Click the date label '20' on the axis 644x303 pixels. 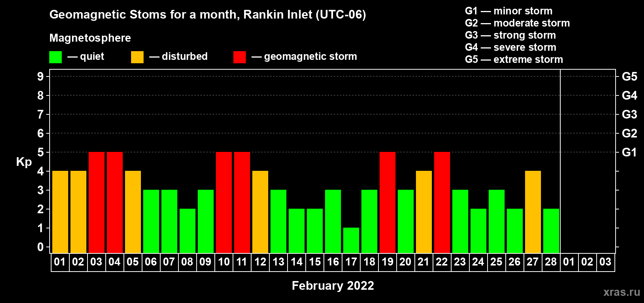[x=405, y=262]
